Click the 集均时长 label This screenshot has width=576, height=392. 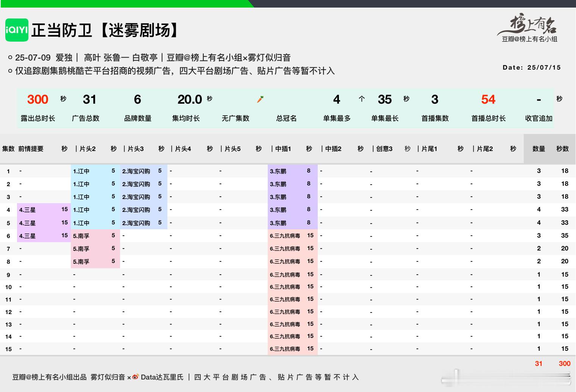[186, 118]
